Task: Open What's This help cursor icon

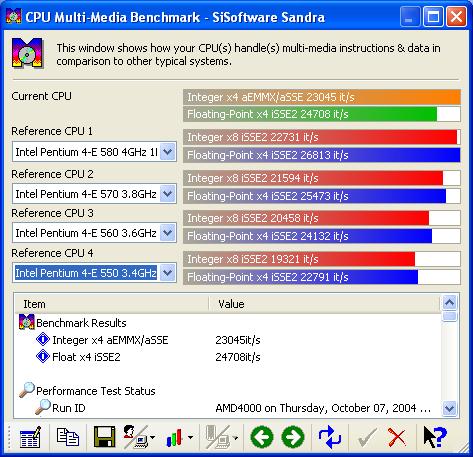Action: [x=435, y=437]
